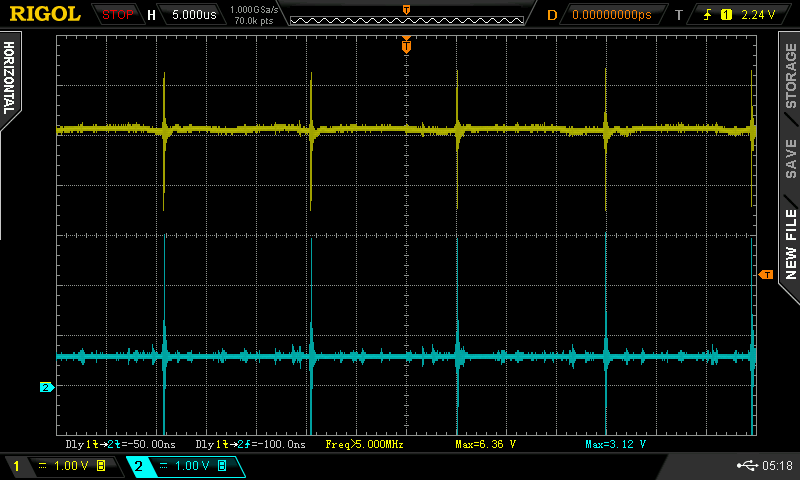
Task: Click the rising edge trigger icon
Action: point(708,15)
